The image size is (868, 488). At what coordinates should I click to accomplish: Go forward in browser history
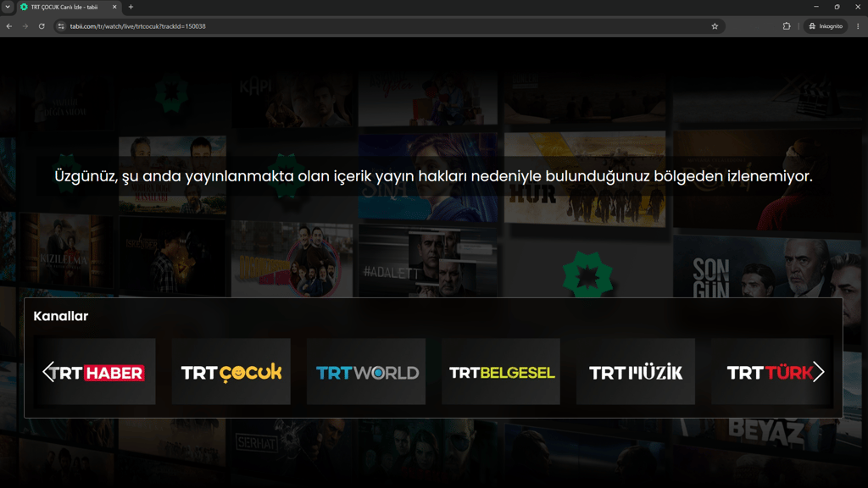pos(25,26)
